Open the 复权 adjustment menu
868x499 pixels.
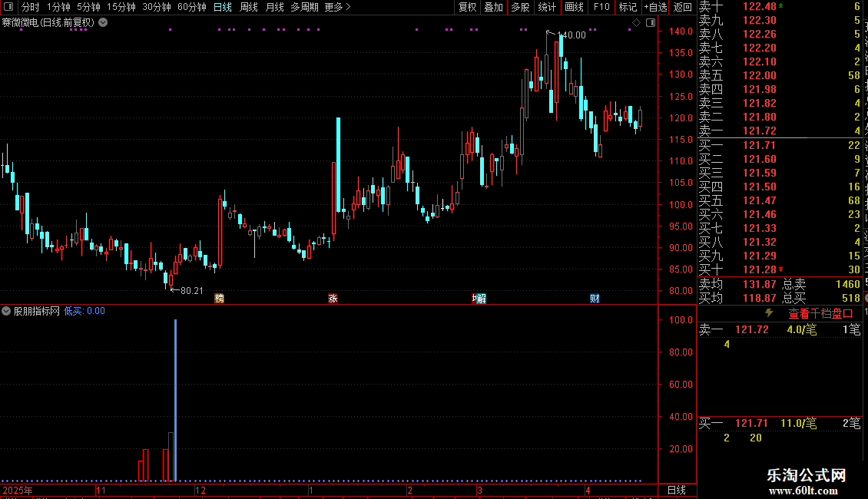(x=467, y=7)
